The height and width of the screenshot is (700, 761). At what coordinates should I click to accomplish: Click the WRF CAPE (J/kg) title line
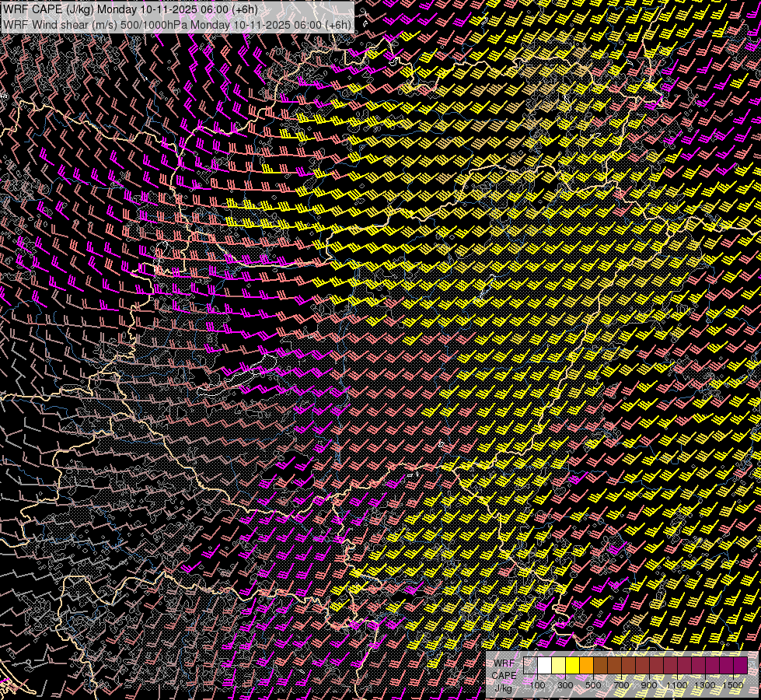[x=131, y=9]
